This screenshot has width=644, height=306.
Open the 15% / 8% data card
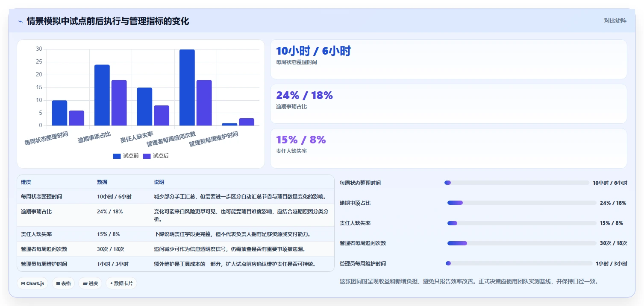[449, 149]
